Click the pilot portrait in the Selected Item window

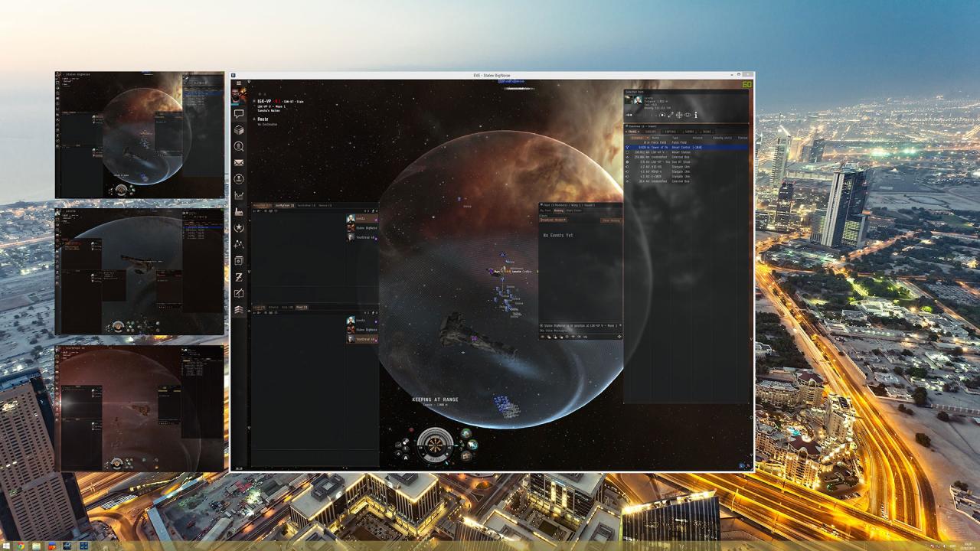(638, 100)
